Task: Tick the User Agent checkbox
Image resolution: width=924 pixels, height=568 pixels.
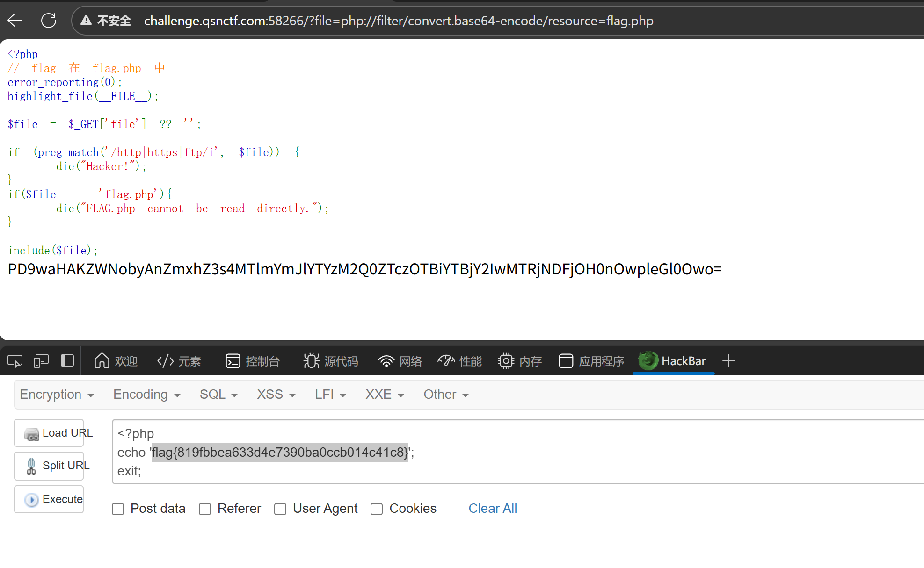Action: 280,509
